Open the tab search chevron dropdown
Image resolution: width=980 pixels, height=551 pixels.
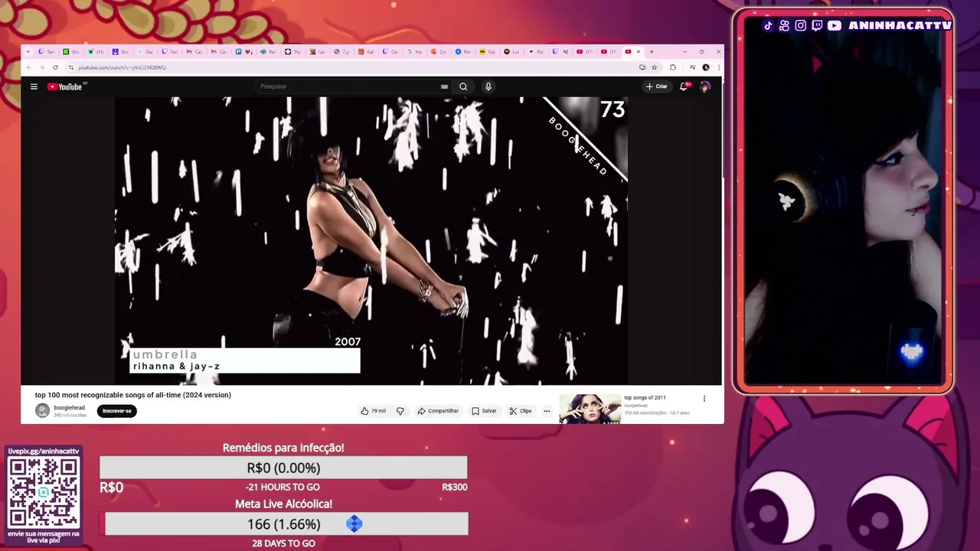(x=28, y=52)
